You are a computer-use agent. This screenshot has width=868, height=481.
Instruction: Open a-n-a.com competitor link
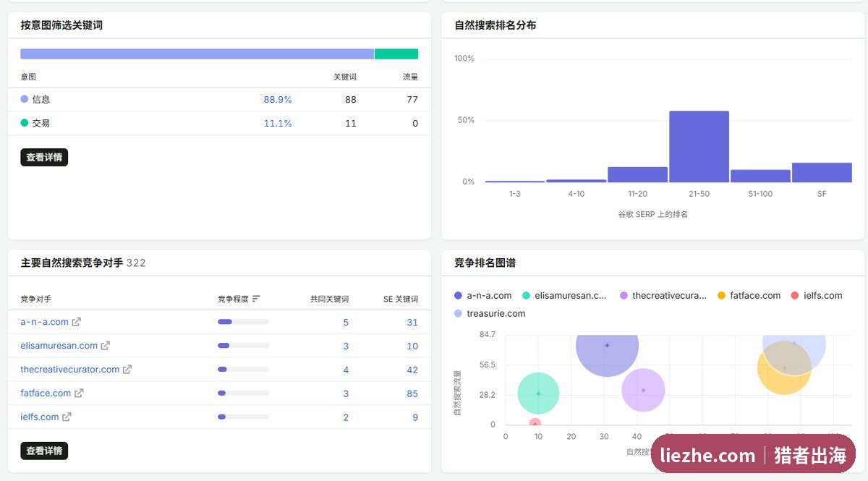click(44, 322)
